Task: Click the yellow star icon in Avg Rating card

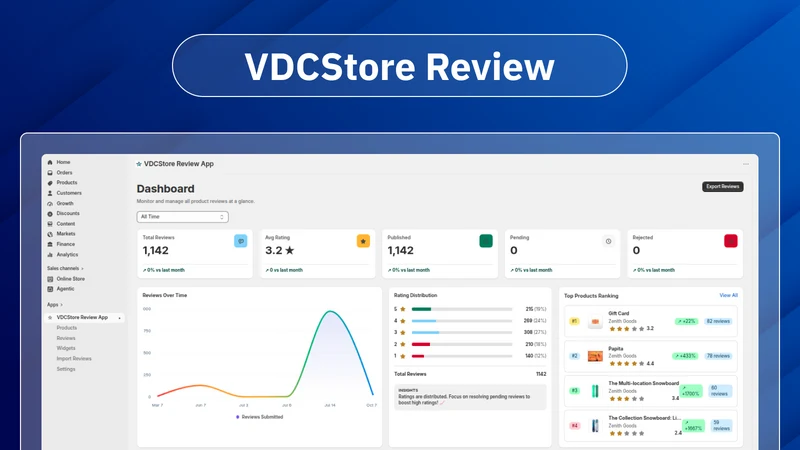Action: [363, 241]
